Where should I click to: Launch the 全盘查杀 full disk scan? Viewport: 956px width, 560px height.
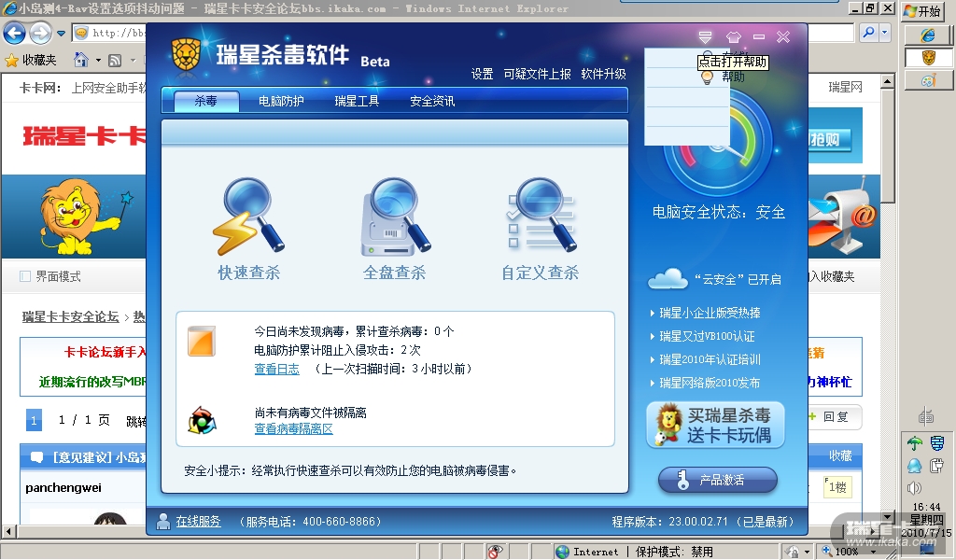[x=395, y=229]
